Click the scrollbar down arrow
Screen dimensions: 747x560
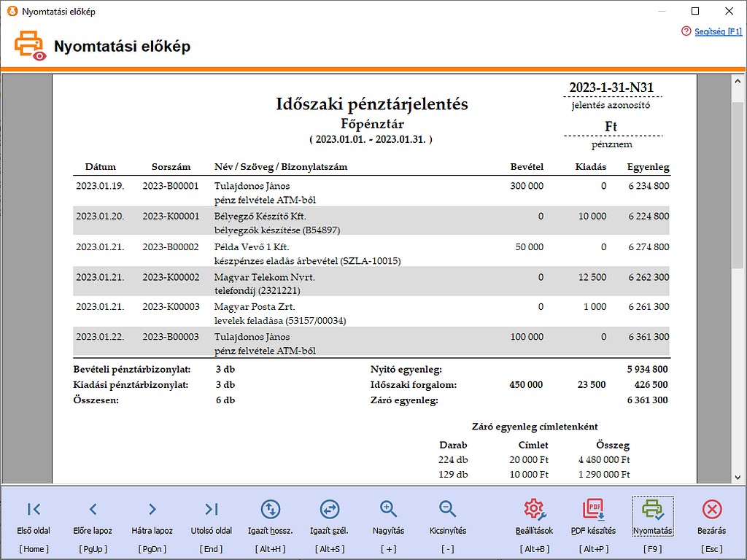738,478
